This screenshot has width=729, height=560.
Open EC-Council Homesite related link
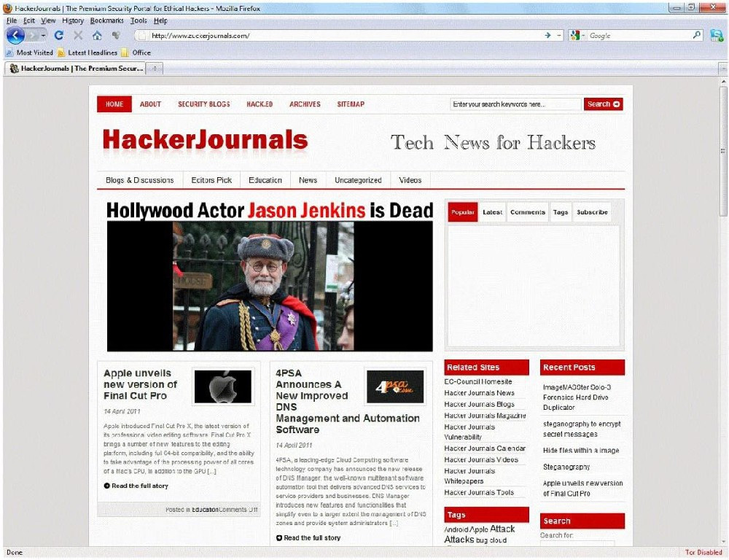[x=478, y=381]
